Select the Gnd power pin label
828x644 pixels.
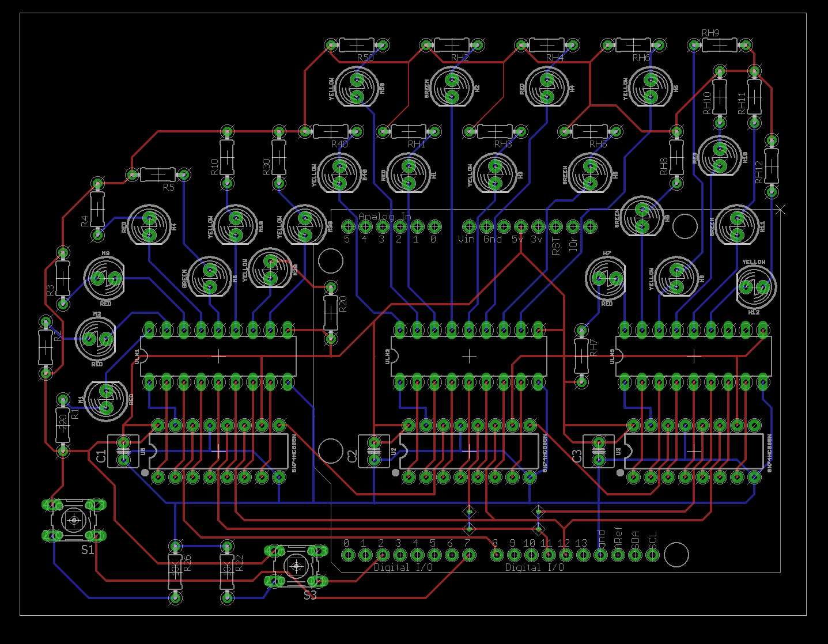coord(493,239)
